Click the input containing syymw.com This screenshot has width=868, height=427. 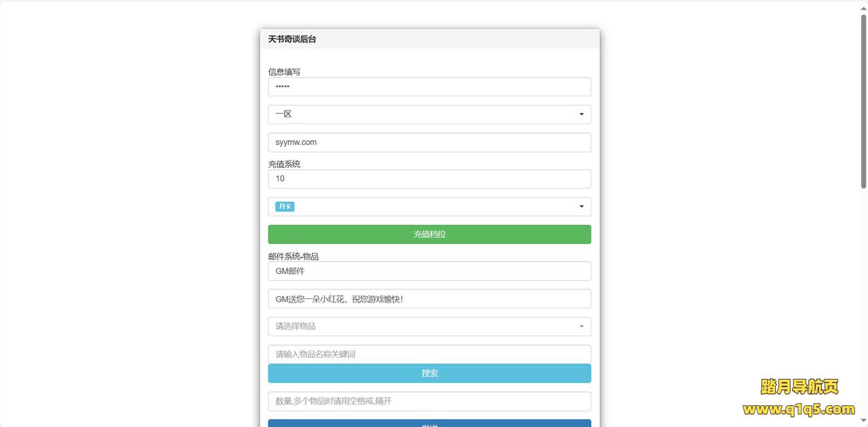[429, 142]
